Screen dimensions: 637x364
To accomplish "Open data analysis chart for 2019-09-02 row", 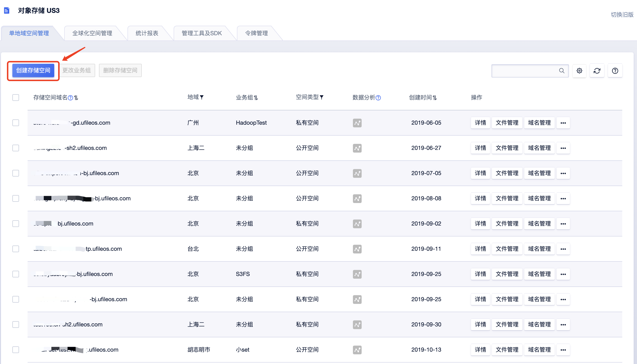I will [357, 224].
